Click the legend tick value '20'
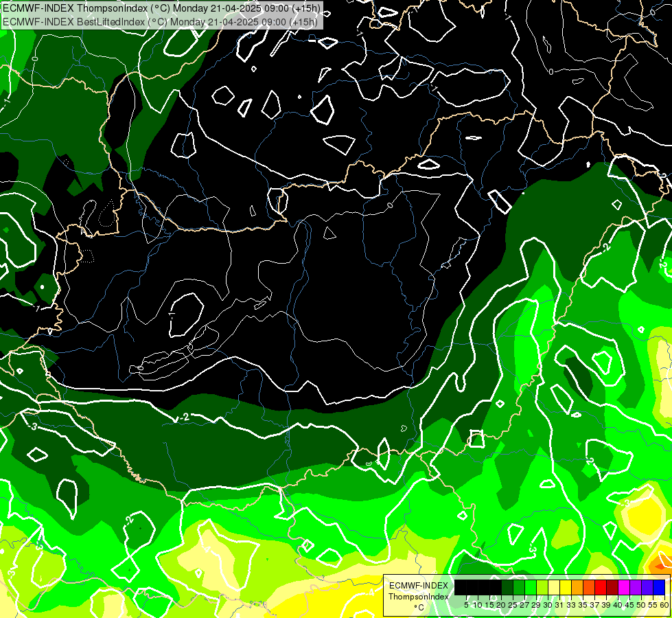Image resolution: width=672 pixels, height=618 pixels. pos(502,605)
